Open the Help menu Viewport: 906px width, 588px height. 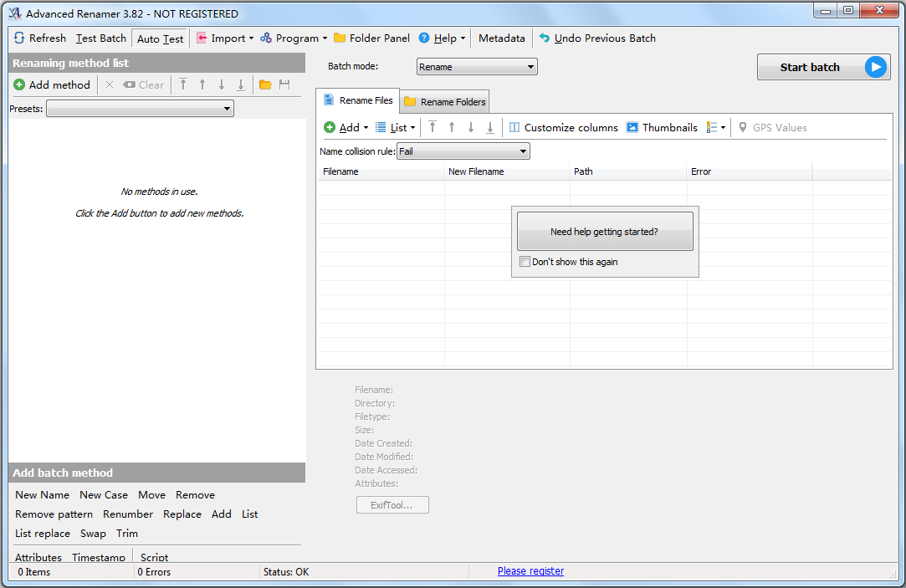[442, 38]
